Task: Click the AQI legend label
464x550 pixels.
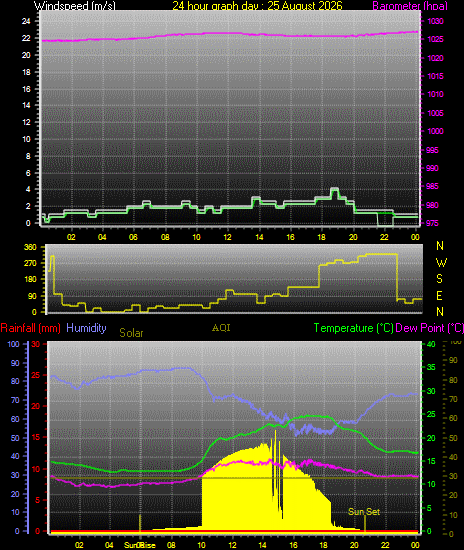Action: point(221,328)
